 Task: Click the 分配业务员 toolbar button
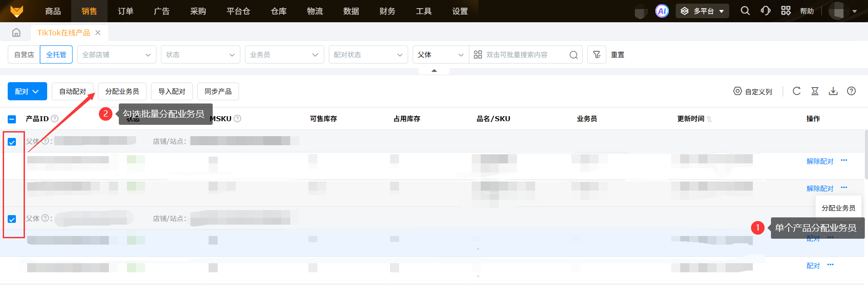[122, 91]
